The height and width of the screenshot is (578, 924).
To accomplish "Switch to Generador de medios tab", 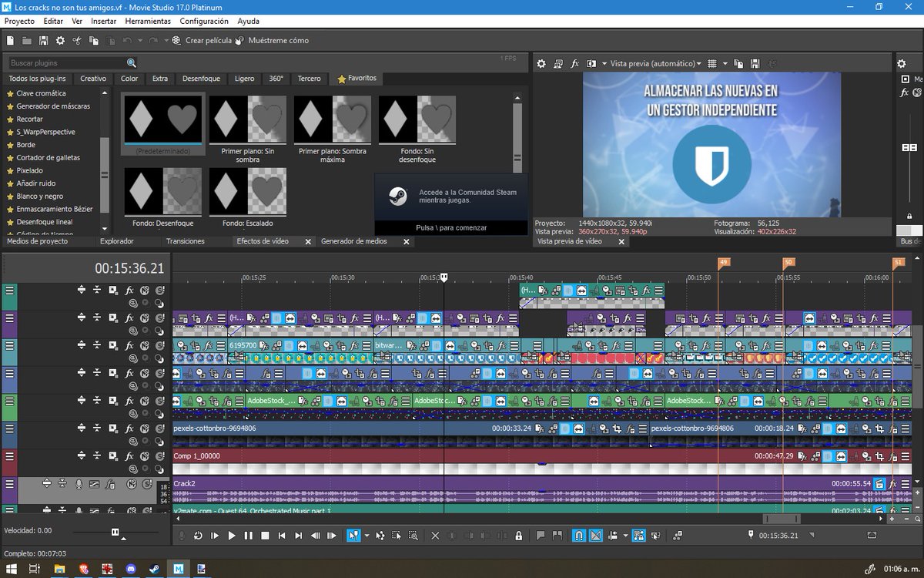I will pos(353,241).
